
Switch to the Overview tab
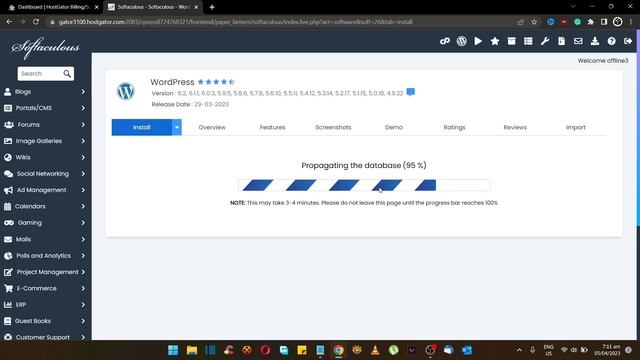tap(212, 127)
